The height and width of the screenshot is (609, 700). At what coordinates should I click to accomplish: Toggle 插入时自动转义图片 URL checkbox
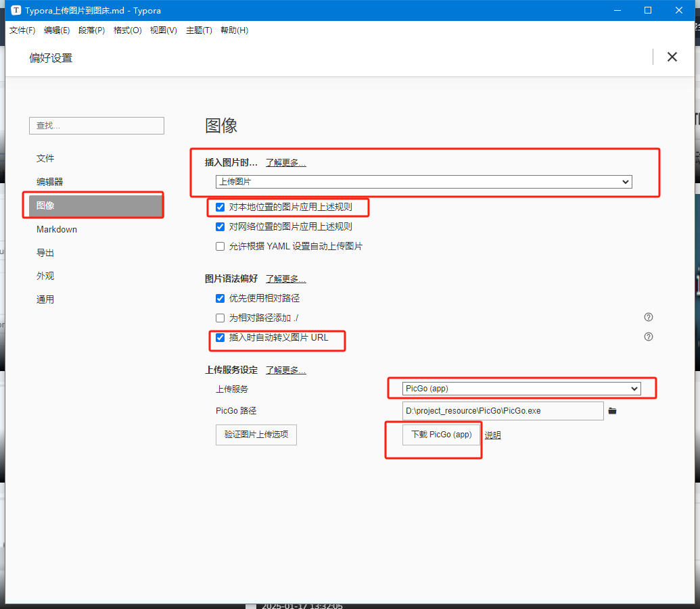220,338
